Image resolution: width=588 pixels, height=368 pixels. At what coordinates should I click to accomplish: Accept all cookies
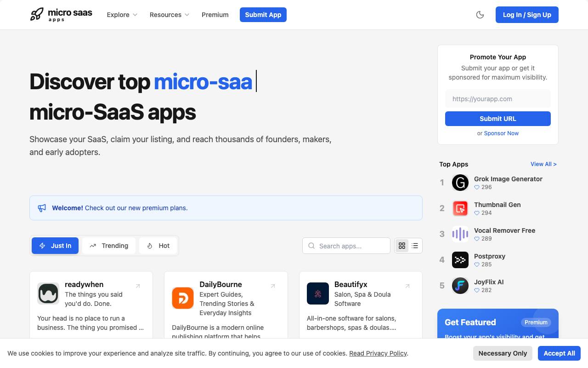tap(560, 353)
